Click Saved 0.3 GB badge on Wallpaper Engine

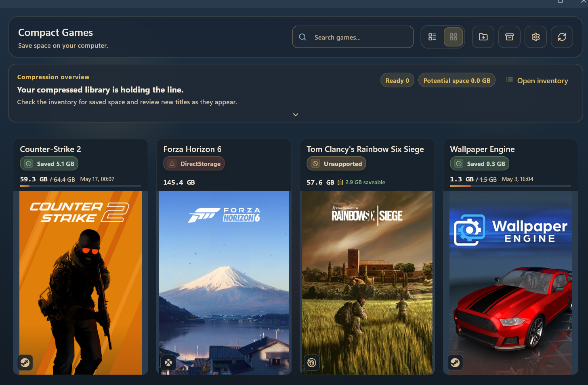[480, 164]
